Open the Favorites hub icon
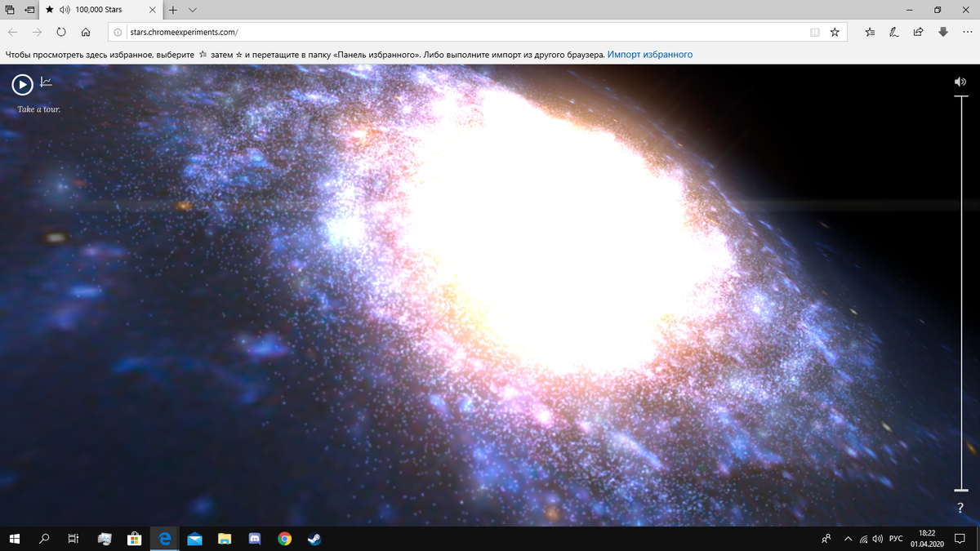 [x=870, y=33]
